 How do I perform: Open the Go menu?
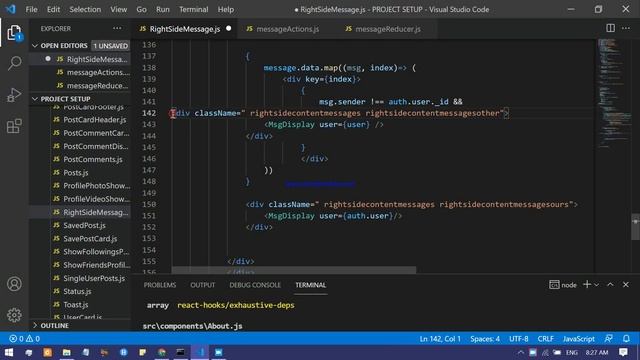141,9
